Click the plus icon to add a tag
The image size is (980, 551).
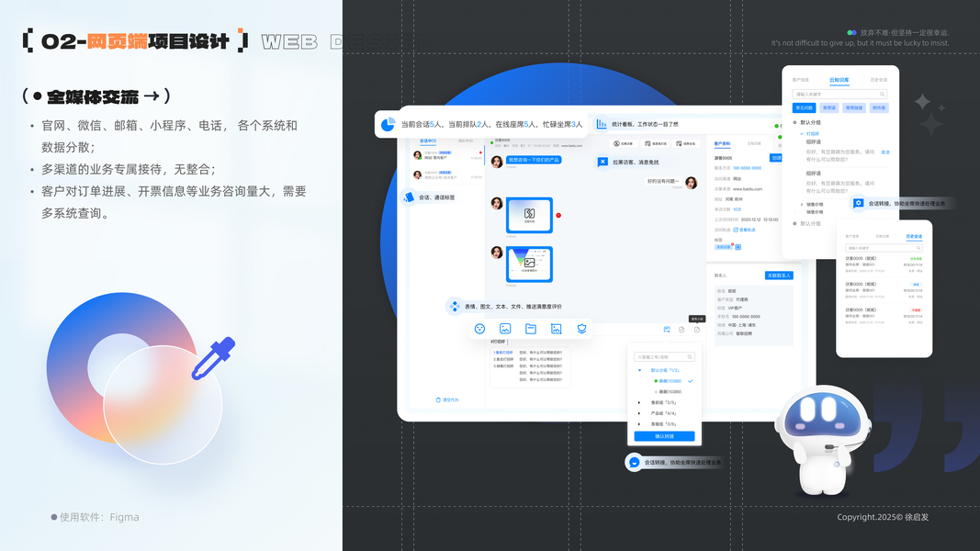coord(738,247)
